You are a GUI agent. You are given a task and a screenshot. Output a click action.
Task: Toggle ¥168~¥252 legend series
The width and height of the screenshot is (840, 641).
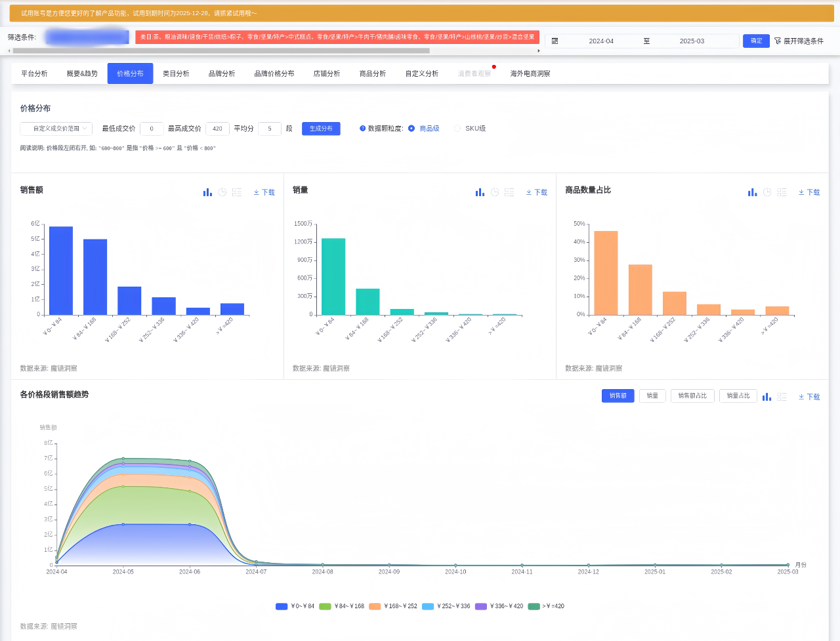(393, 606)
